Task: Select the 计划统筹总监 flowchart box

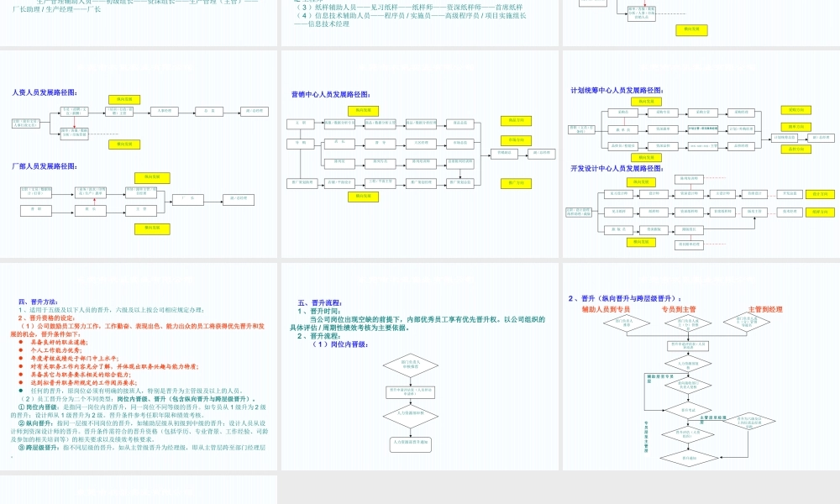Action: point(783,137)
